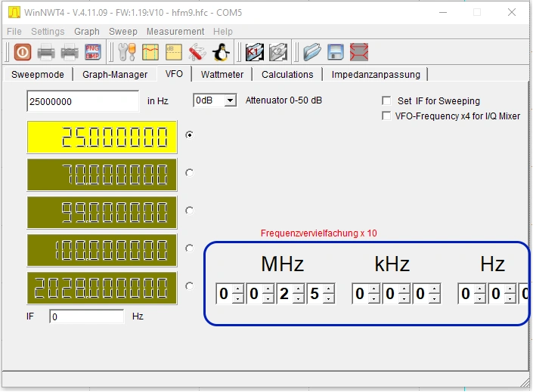Increase the first kHz digit spinner
The image size is (533, 392).
click(374, 289)
